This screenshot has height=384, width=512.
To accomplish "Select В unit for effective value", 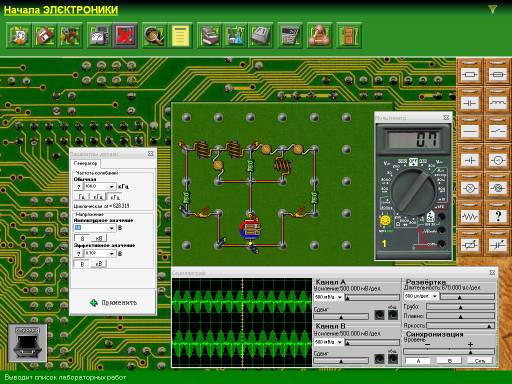I will click(x=82, y=264).
